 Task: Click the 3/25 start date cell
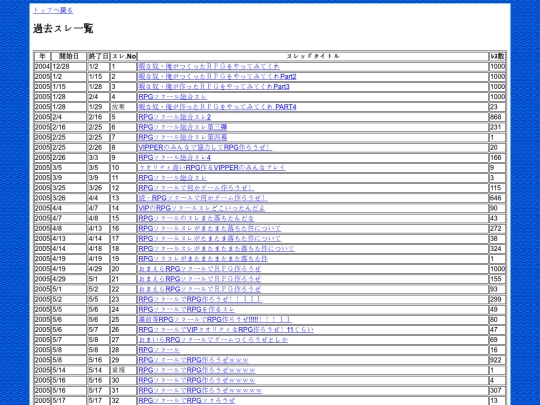click(x=69, y=188)
